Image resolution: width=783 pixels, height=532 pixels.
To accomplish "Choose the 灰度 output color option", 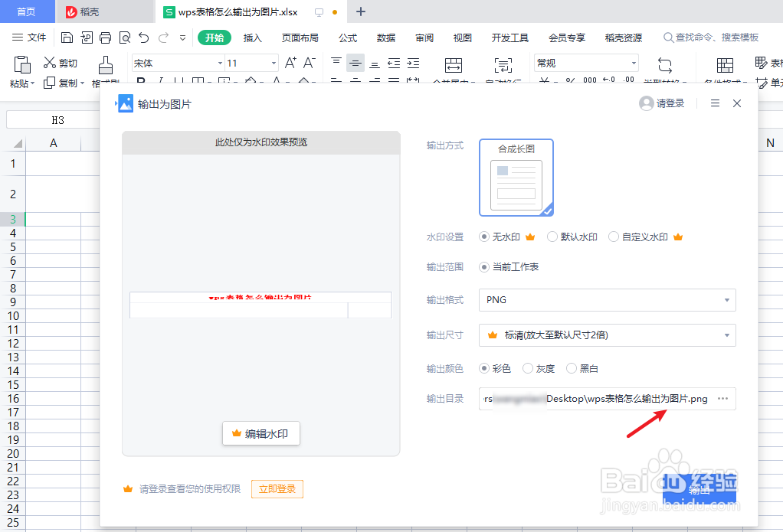I will pos(528,368).
